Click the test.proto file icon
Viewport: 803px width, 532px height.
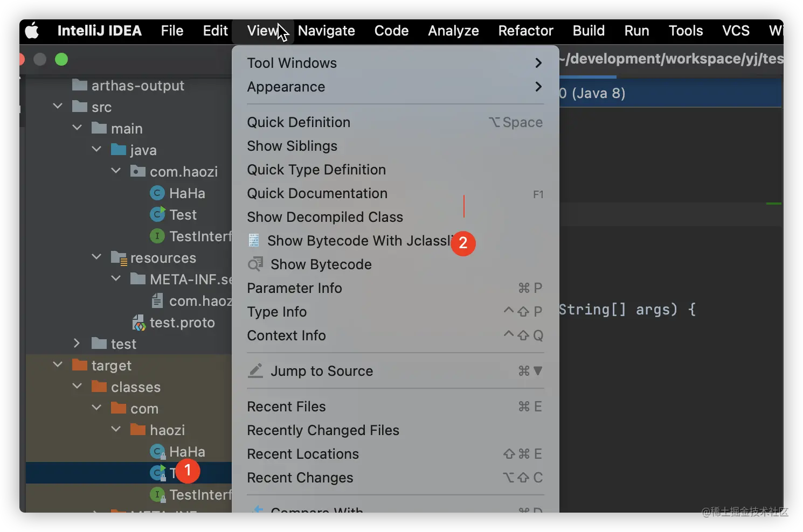[139, 323]
